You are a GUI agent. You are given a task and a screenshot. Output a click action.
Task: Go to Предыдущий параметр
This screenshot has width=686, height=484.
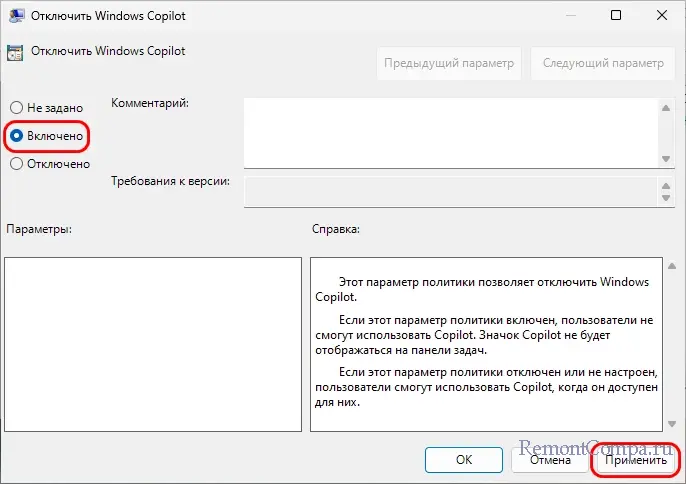point(450,63)
